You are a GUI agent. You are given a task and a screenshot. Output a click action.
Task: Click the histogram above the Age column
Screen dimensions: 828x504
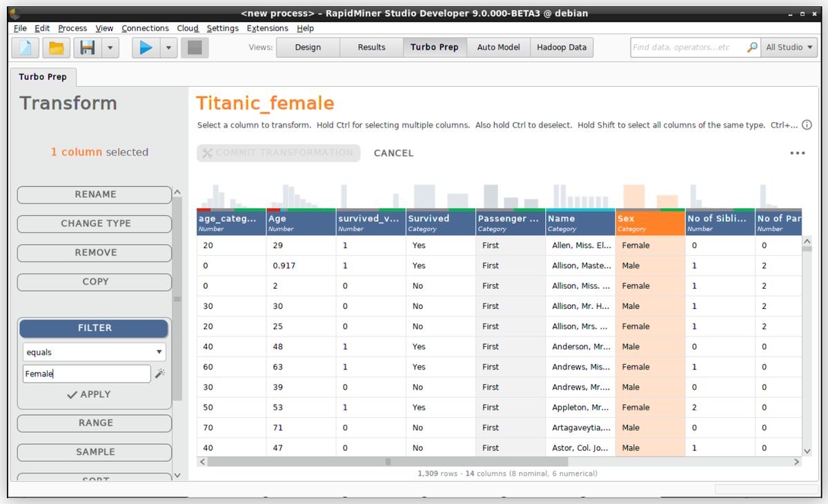(301, 196)
